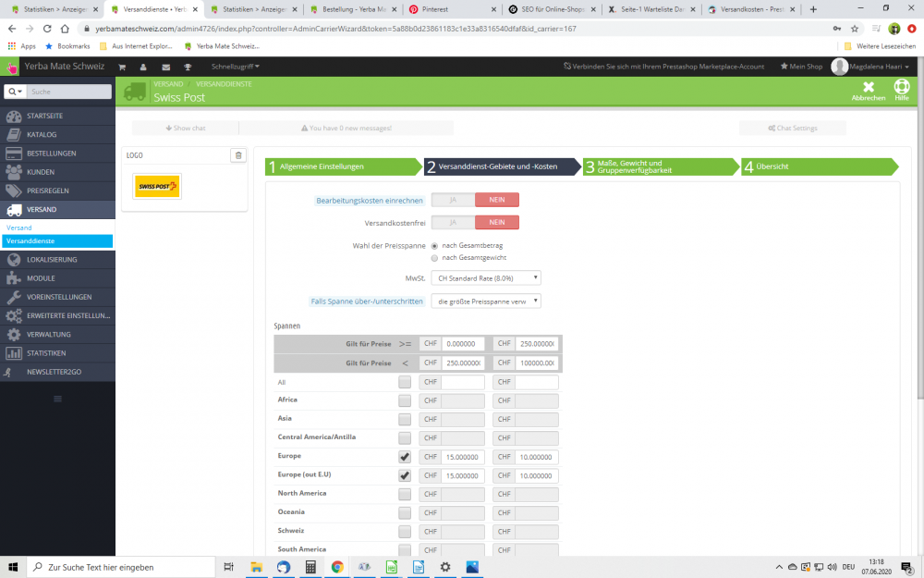Delete the carrier logo with trash icon
The width and height of the screenshot is (924, 578).
(x=238, y=155)
